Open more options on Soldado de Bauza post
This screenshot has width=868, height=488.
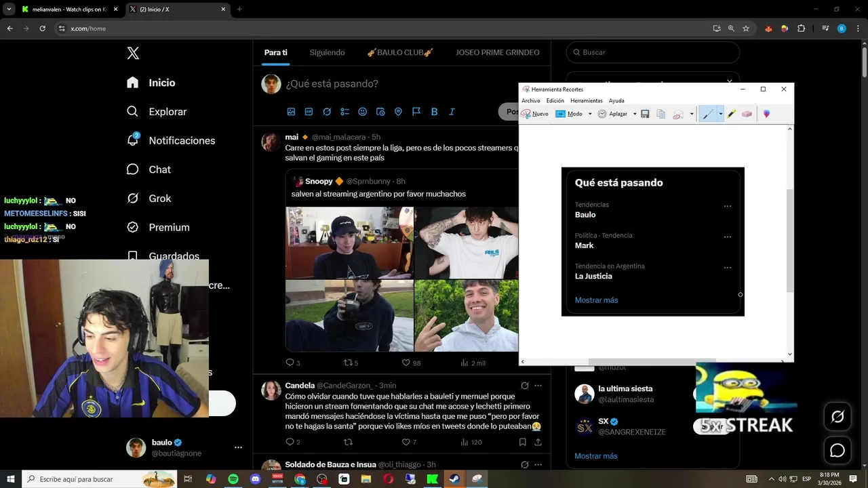coord(538,464)
